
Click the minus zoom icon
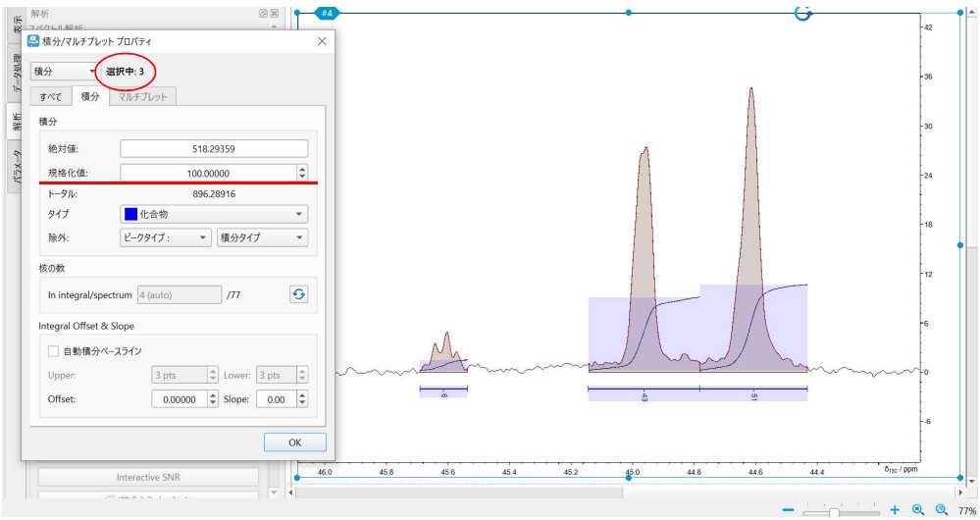(x=790, y=511)
